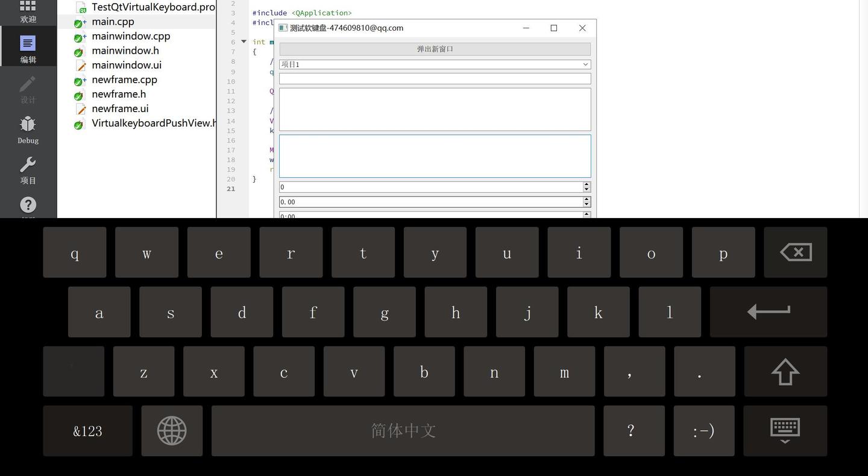Tap the i key

click(x=579, y=252)
